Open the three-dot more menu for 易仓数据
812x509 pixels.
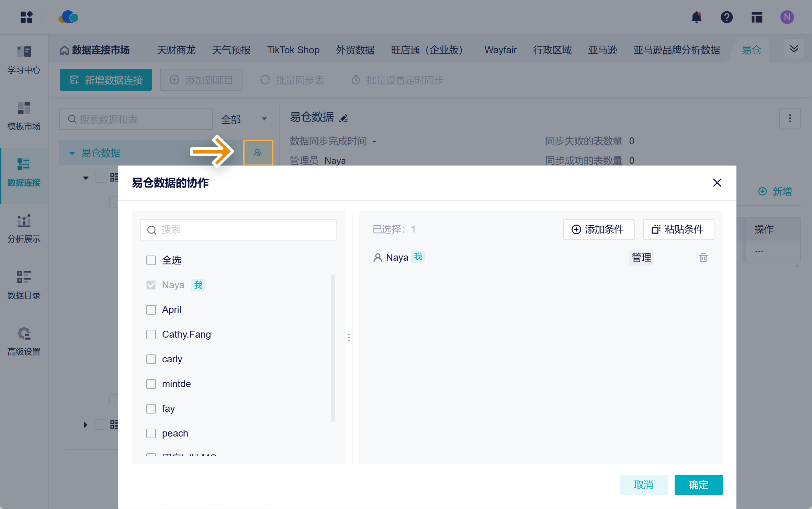tap(790, 118)
